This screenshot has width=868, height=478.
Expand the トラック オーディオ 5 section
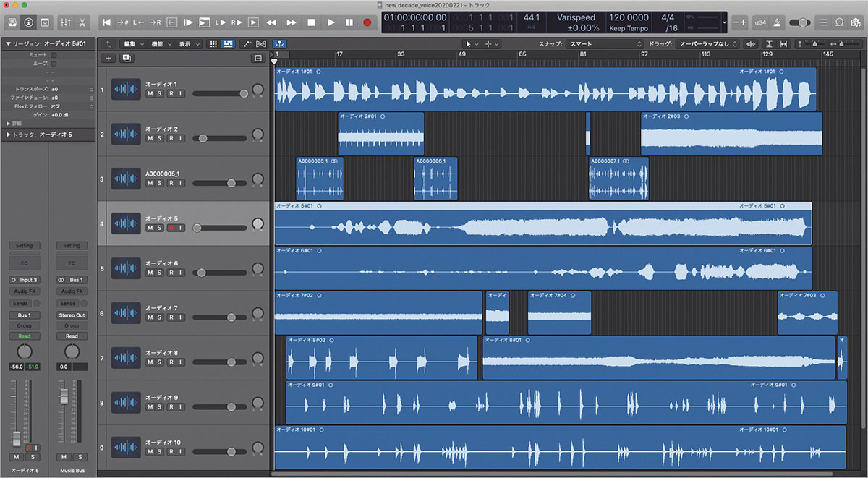(x=8, y=135)
